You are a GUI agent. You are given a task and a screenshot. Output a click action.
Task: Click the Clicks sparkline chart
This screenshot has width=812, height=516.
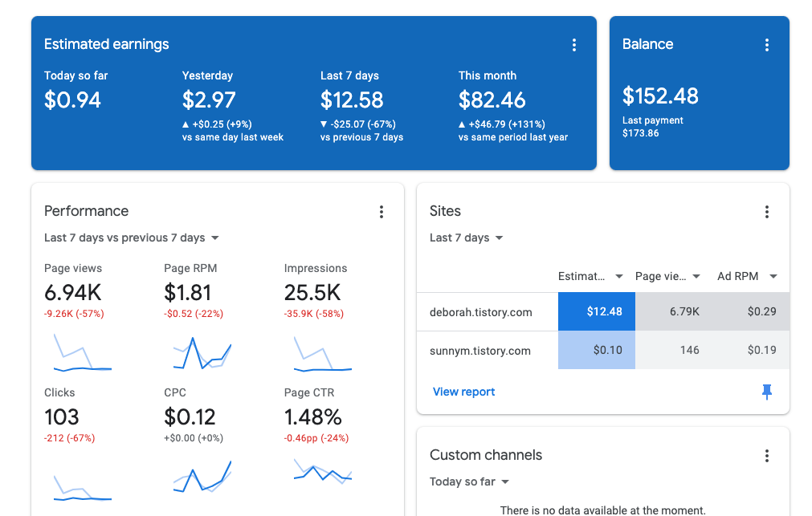(83, 488)
